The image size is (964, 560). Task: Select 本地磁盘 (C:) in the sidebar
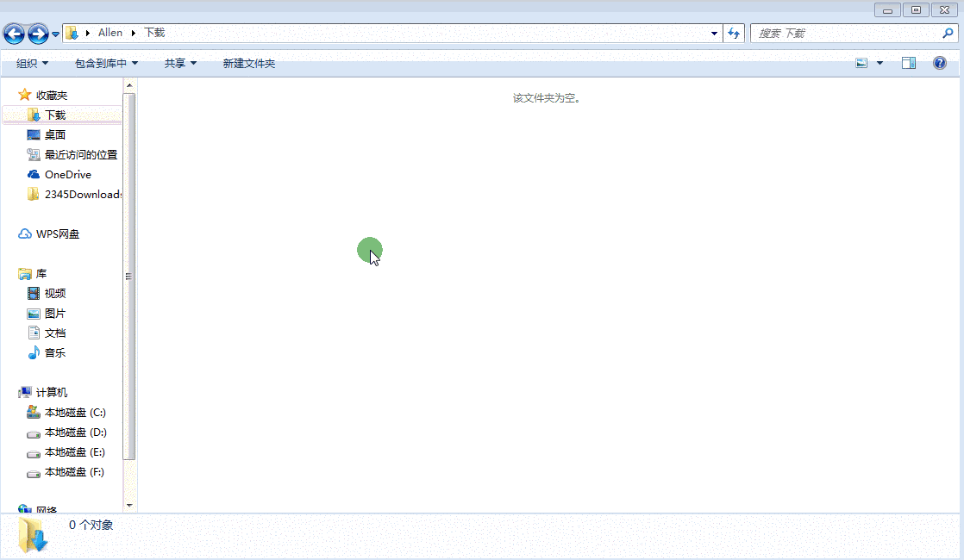pyautogui.click(x=75, y=412)
